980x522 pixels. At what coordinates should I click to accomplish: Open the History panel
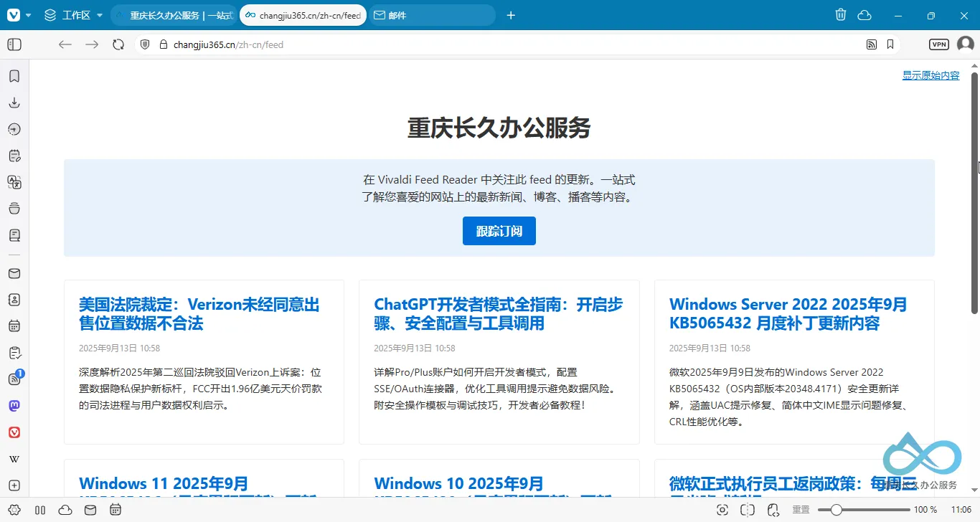coord(14,129)
